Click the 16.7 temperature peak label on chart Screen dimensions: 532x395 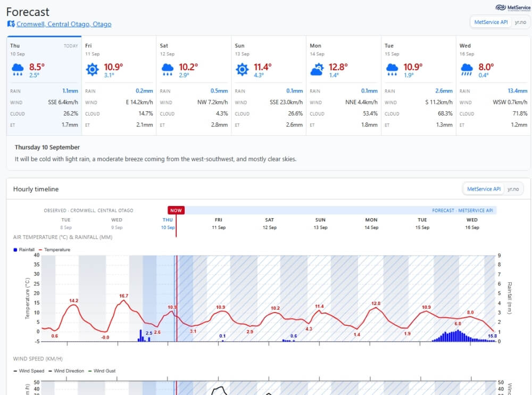tap(123, 296)
